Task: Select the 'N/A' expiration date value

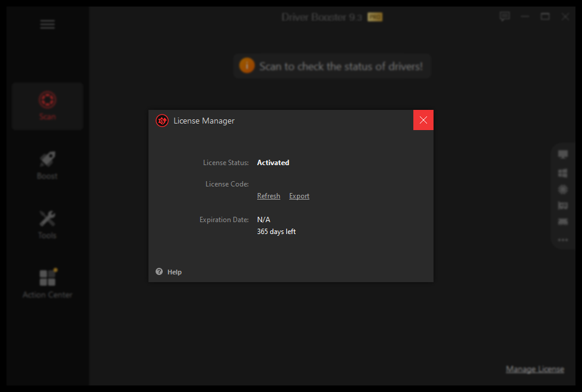Action: [x=264, y=220]
